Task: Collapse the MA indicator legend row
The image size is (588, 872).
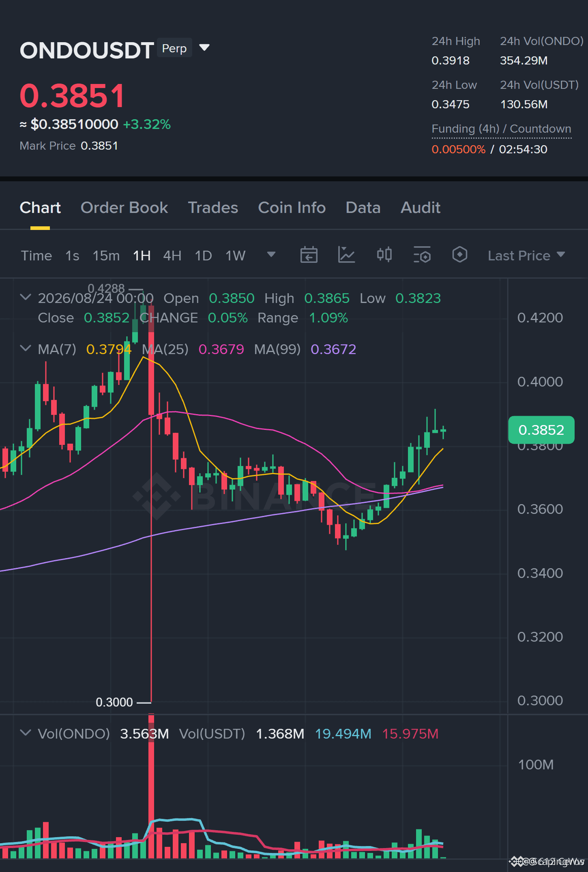Action: [25, 348]
